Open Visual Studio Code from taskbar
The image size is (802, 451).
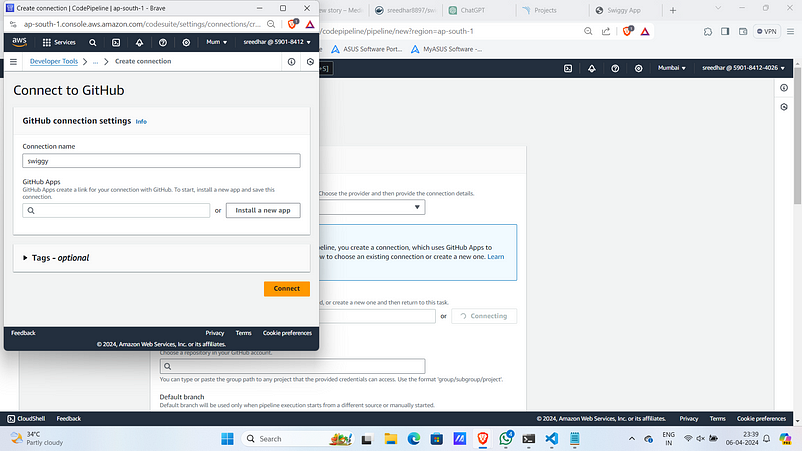[551, 439]
